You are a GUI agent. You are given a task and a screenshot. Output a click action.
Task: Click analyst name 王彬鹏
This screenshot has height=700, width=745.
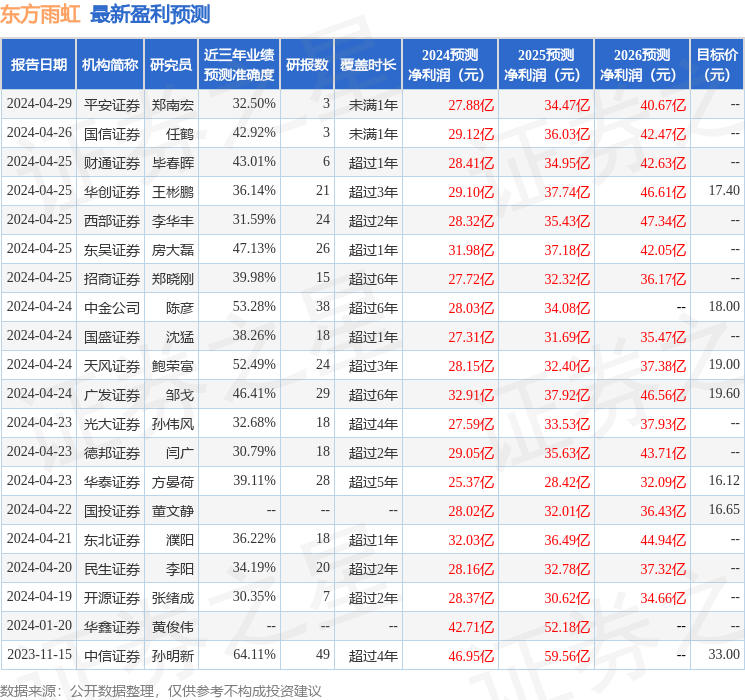173,192
